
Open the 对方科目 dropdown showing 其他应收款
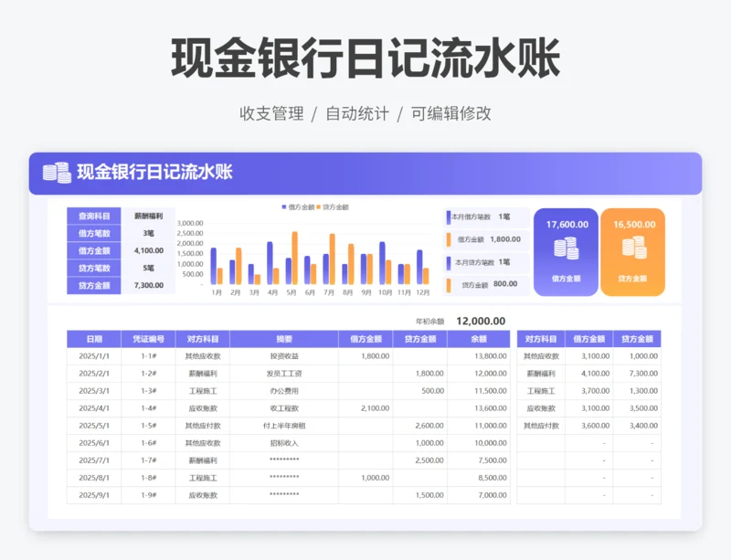(203, 355)
